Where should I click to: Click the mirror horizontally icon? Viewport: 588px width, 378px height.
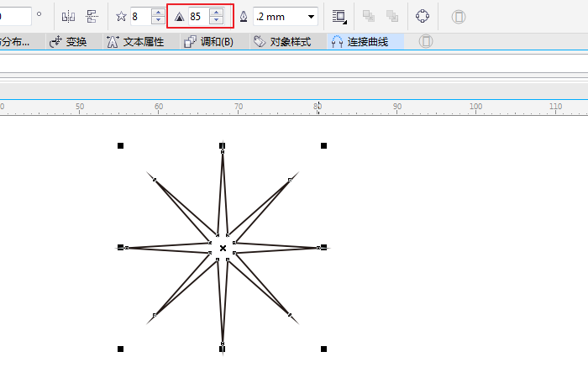[68, 17]
